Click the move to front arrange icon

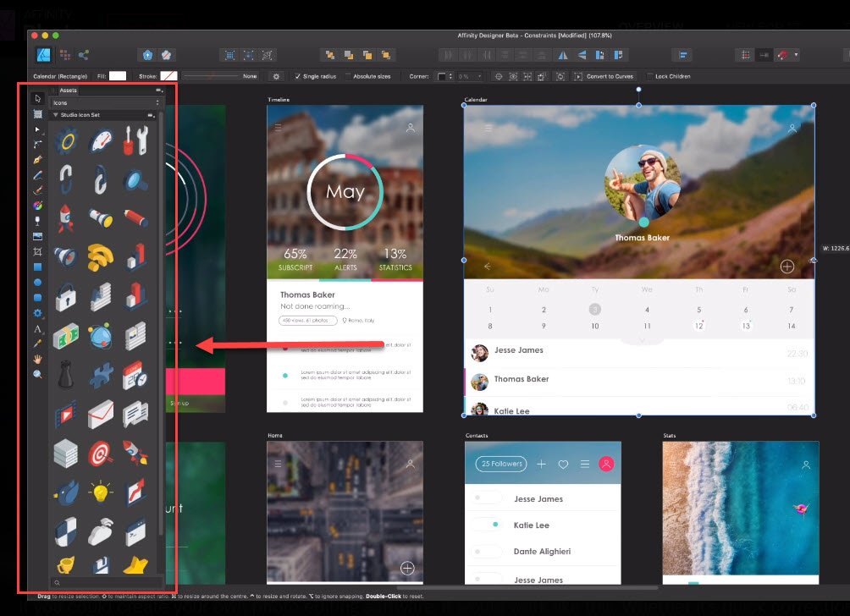(385, 55)
